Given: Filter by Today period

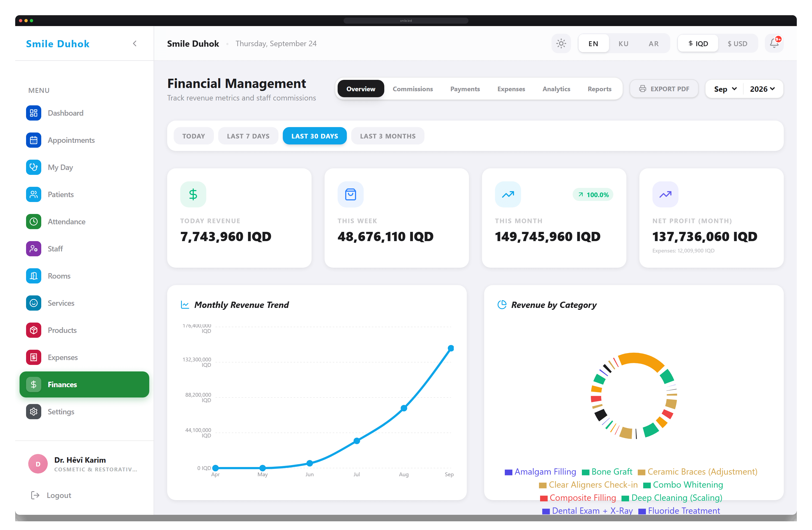Looking at the screenshot, I should point(194,136).
